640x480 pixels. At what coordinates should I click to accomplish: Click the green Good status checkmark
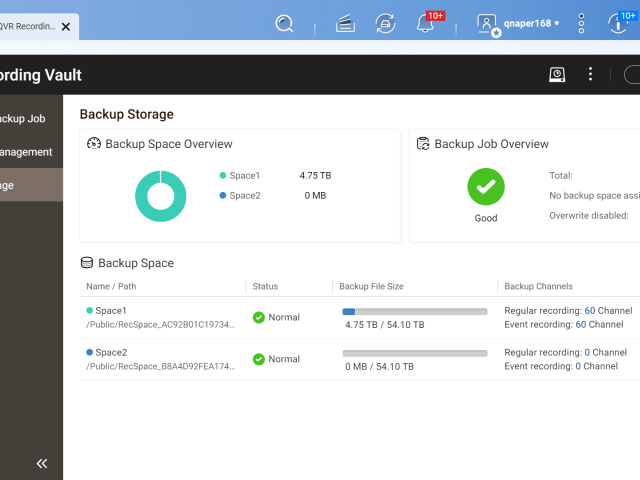[486, 186]
